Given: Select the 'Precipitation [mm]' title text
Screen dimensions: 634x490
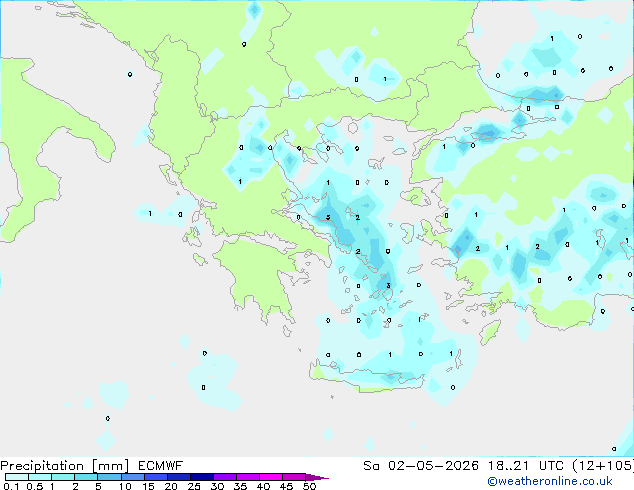Looking at the screenshot, I should [x=65, y=466].
